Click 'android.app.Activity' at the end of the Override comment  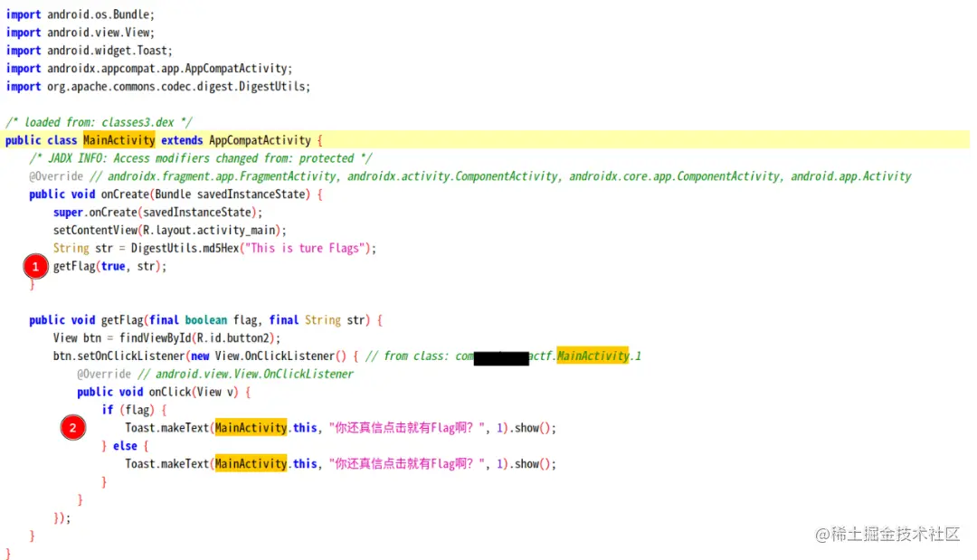click(x=851, y=176)
